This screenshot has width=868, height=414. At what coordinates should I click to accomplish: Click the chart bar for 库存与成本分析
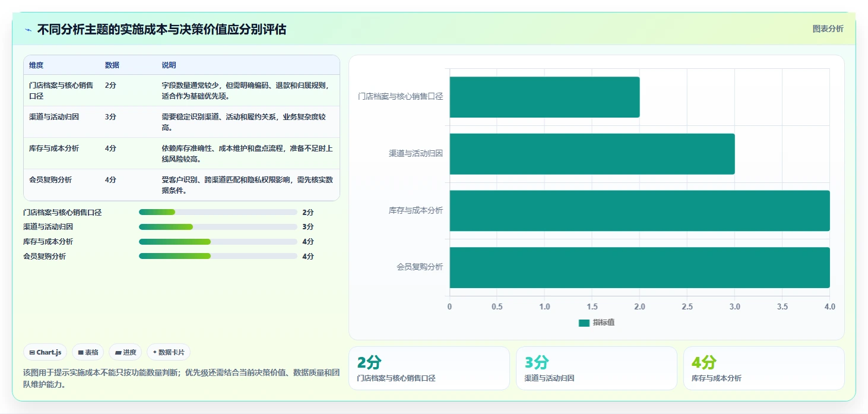[x=639, y=210]
